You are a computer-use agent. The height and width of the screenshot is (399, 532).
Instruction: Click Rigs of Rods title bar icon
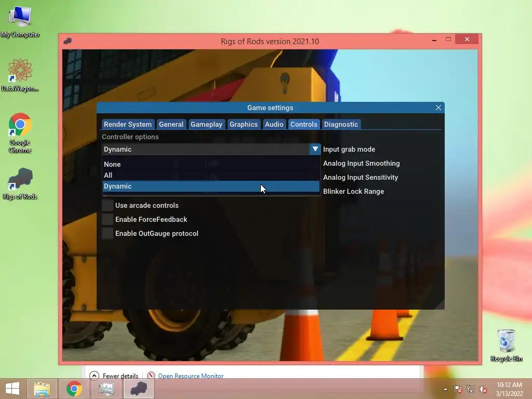(x=68, y=41)
